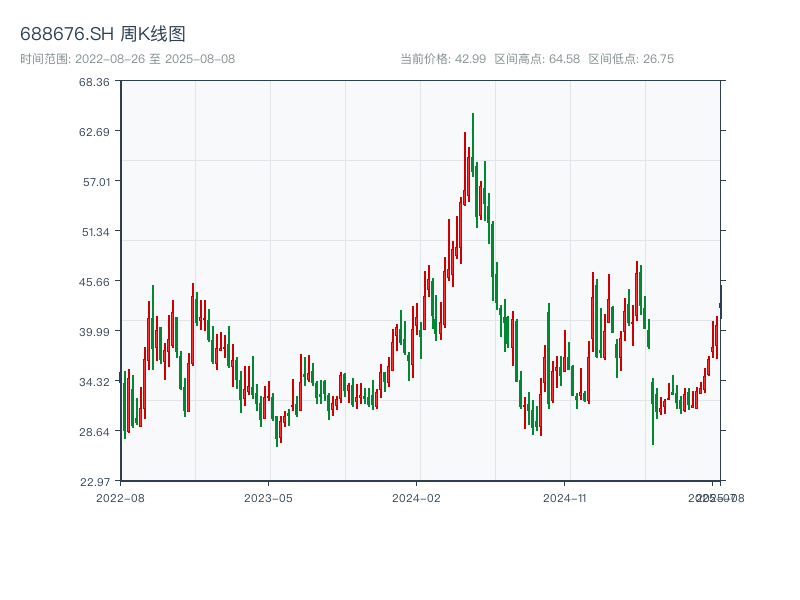
Task: Click the y-axis value 57.01
Action: tap(96, 182)
